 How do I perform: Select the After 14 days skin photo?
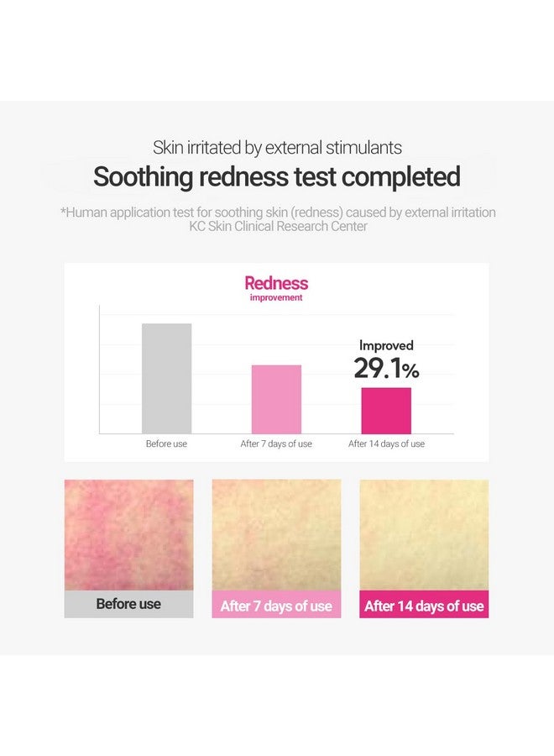coord(424,535)
